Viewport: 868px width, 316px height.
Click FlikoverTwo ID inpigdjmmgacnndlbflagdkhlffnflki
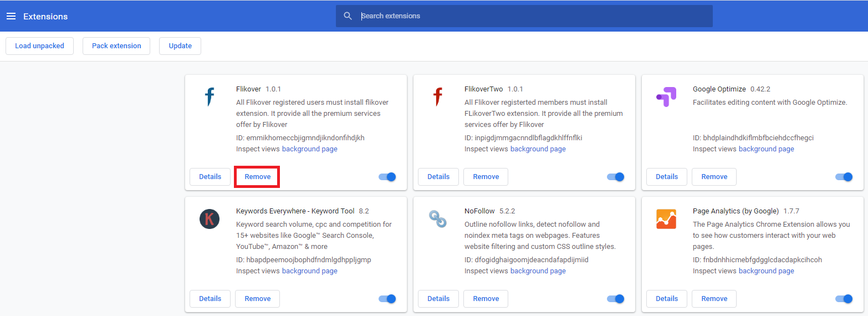pos(523,138)
